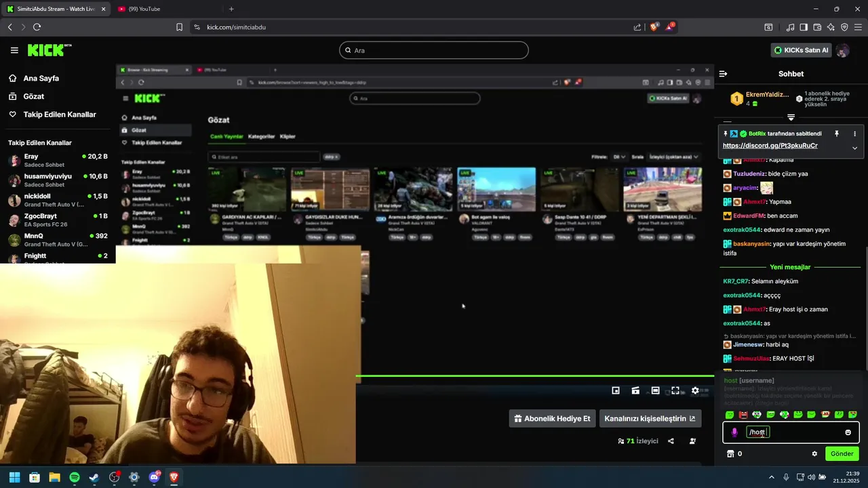Open MnnQ channel in followed list

point(58,239)
